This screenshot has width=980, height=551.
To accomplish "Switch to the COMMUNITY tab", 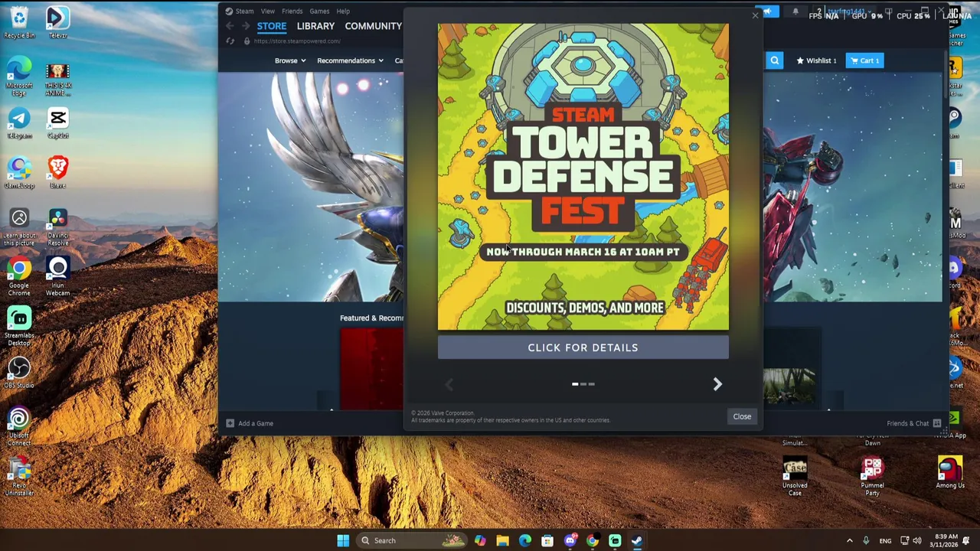I will point(373,26).
